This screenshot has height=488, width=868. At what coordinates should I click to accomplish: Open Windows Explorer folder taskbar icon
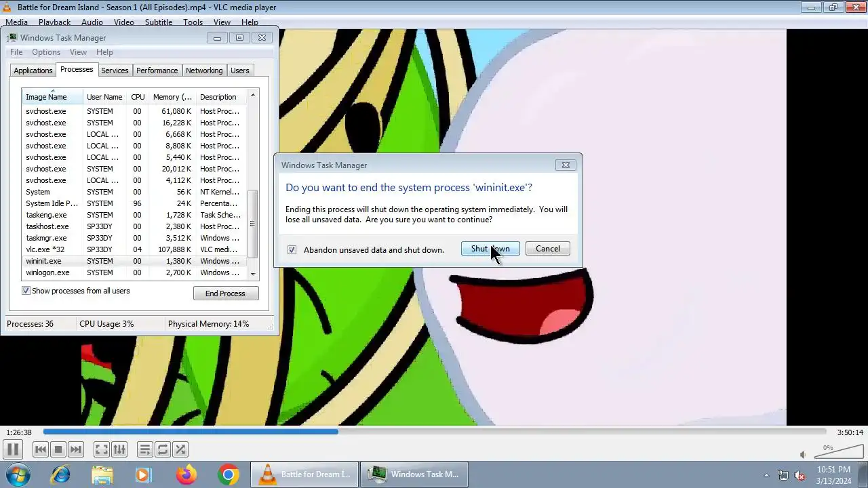[102, 474]
